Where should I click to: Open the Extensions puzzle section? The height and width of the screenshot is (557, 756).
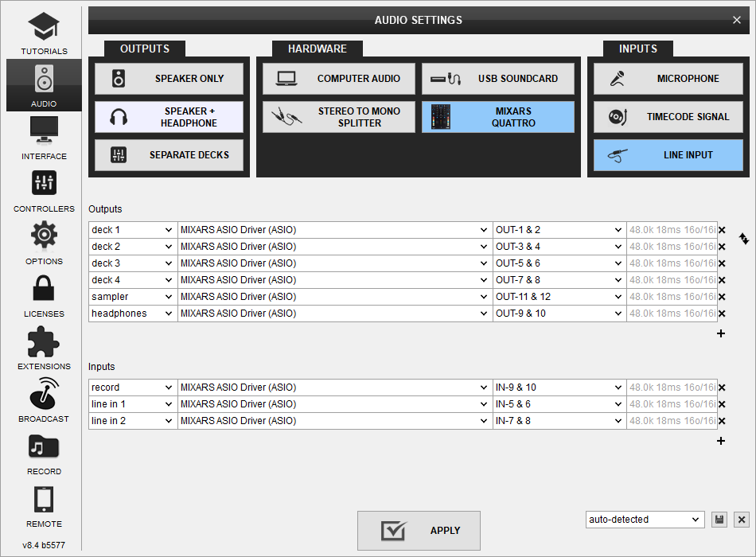coord(44,347)
